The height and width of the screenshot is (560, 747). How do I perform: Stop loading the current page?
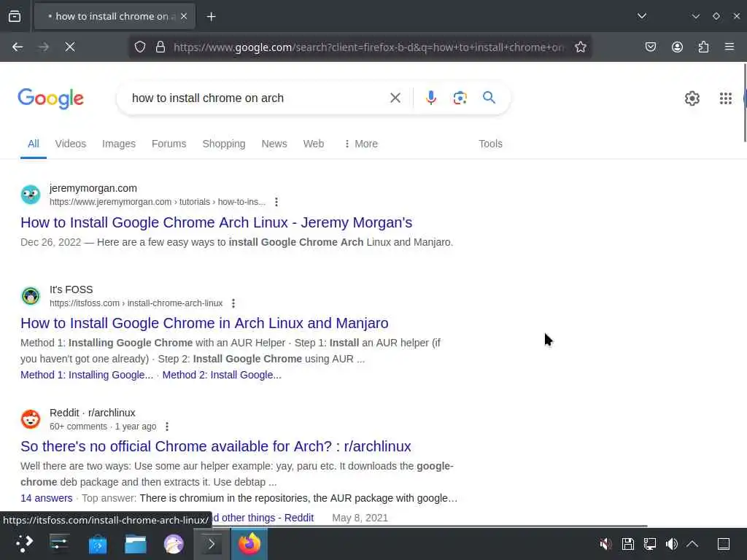[70, 47]
